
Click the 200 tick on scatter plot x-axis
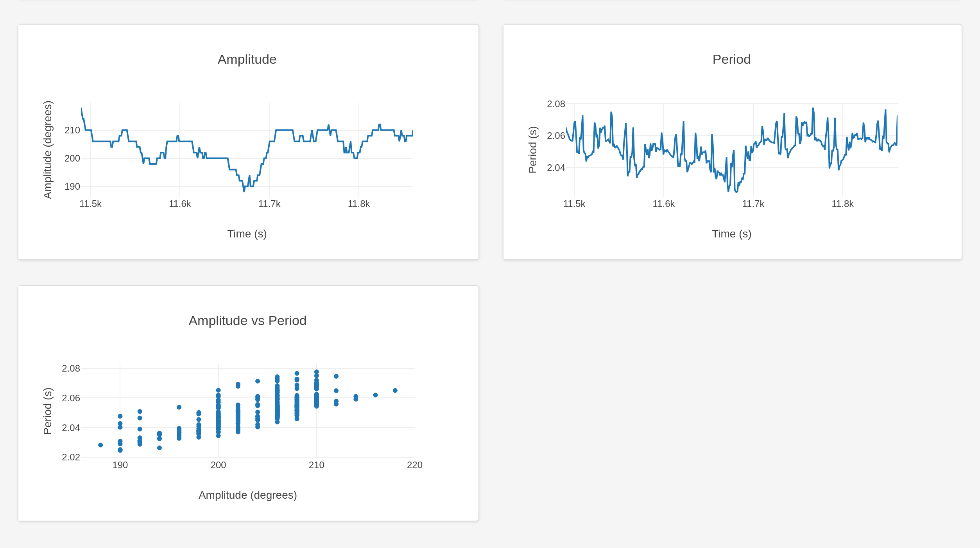[218, 465]
